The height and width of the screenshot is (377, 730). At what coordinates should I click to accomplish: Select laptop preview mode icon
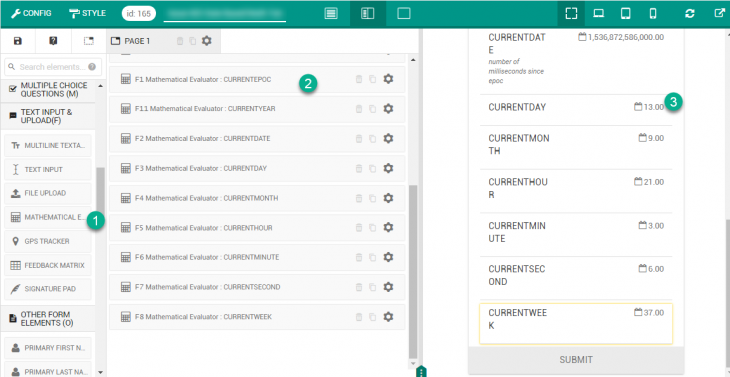[x=599, y=13]
